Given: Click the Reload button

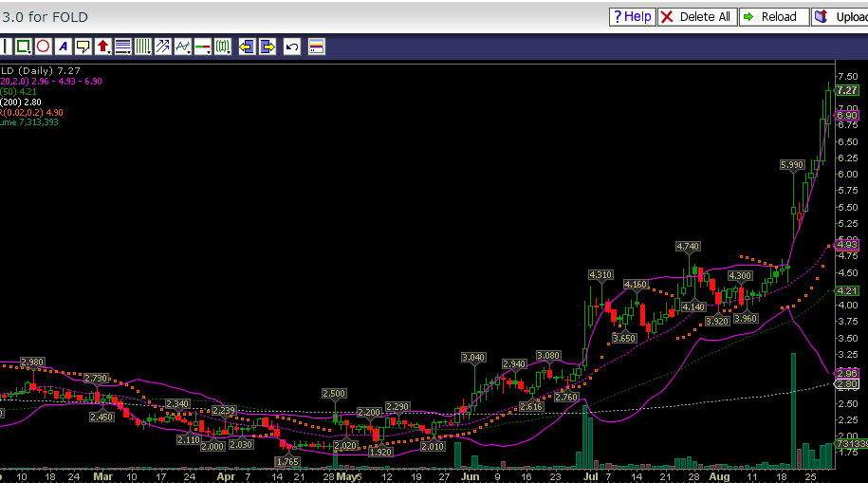Looking at the screenshot, I should 774,17.
